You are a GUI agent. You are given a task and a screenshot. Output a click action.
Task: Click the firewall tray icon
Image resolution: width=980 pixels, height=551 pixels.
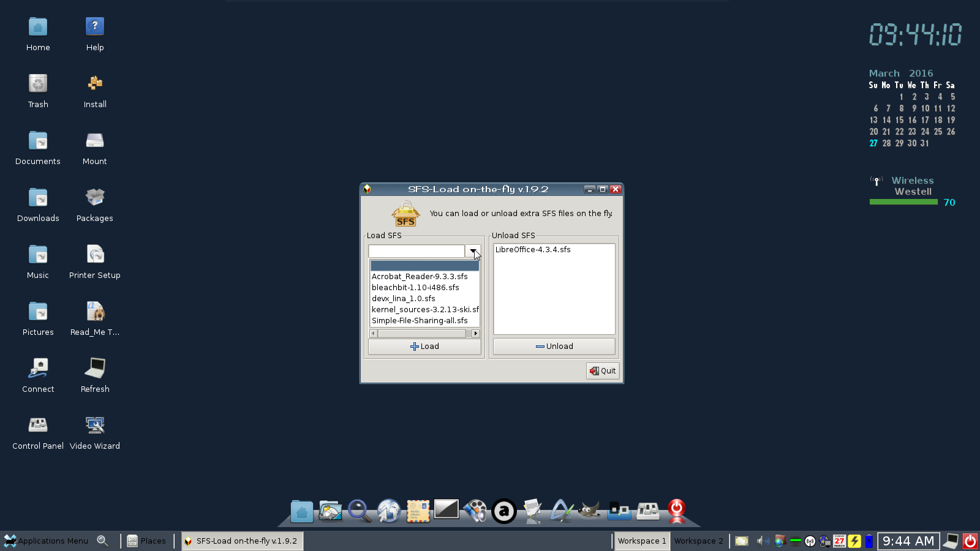780,541
